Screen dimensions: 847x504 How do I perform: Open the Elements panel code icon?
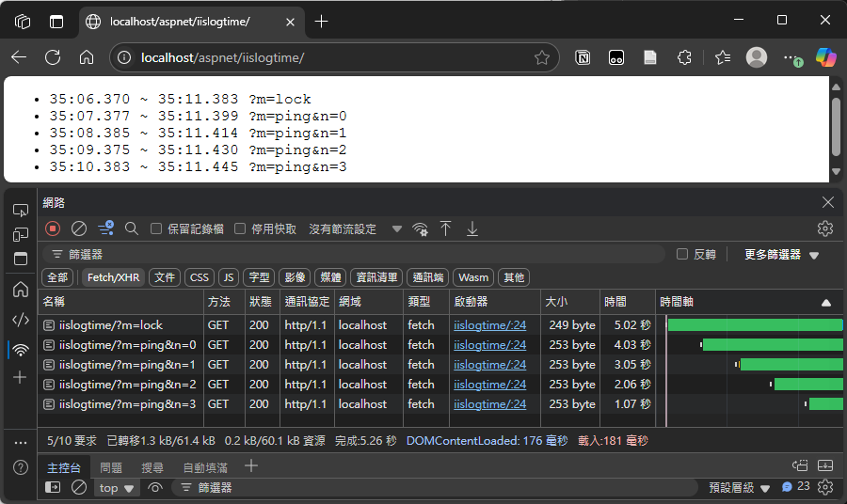pos(20,319)
